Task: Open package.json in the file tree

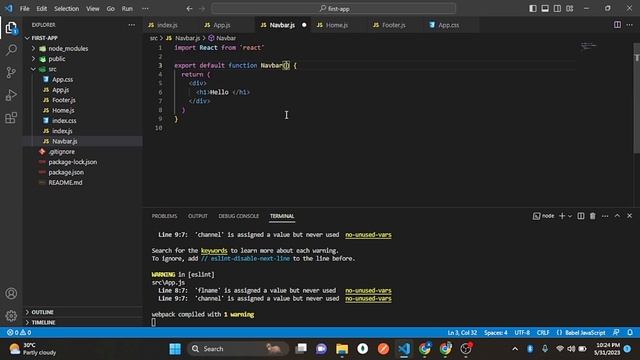Action: coord(66,172)
